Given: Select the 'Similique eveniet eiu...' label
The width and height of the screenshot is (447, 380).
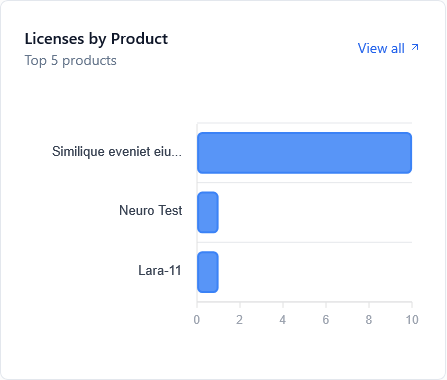Looking at the screenshot, I should pyautogui.click(x=117, y=151).
